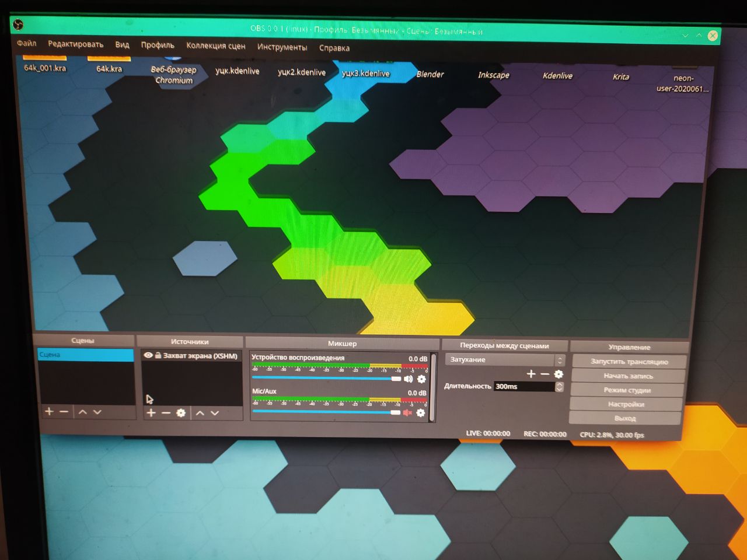
Task: Open settings gear for Mic/Aux
Action: pyautogui.click(x=420, y=413)
